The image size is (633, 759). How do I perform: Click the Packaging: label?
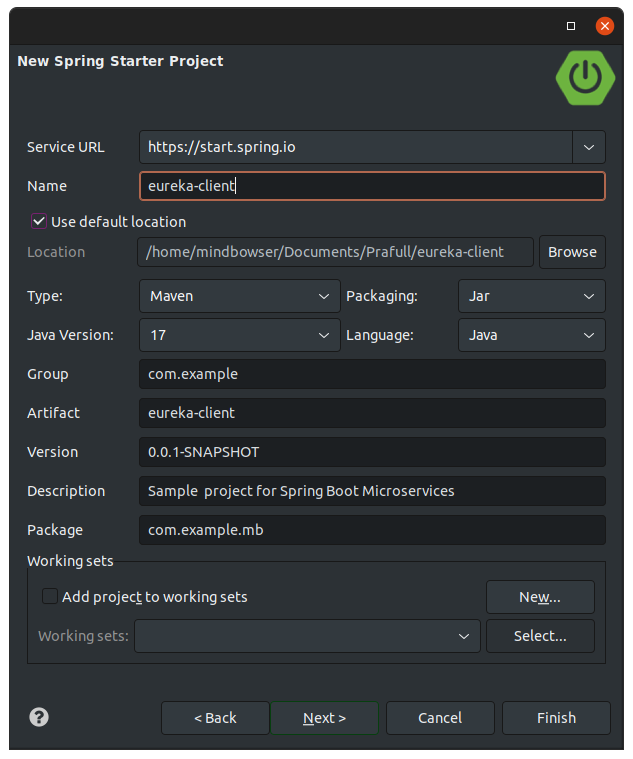point(382,296)
